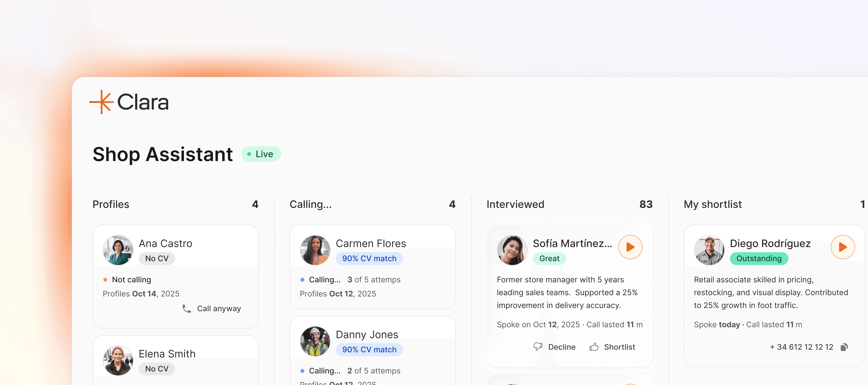Click Shortlist on Sofía Martínez's card
868x385 pixels.
(619, 347)
